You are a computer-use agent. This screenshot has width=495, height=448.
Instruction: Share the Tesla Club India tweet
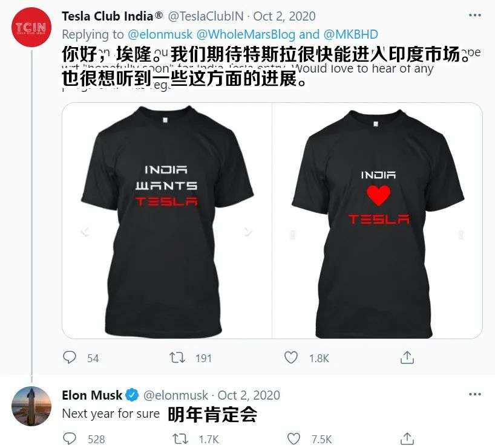(x=407, y=357)
